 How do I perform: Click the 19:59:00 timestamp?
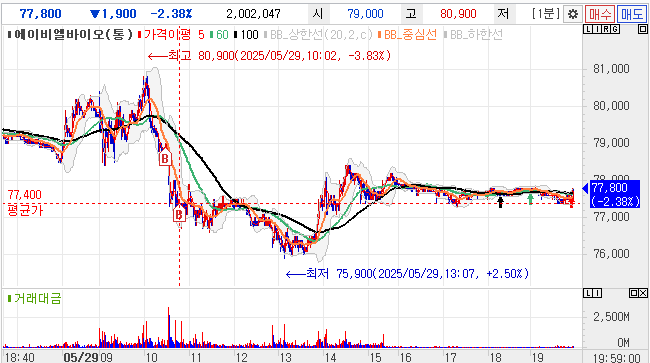coord(617,358)
